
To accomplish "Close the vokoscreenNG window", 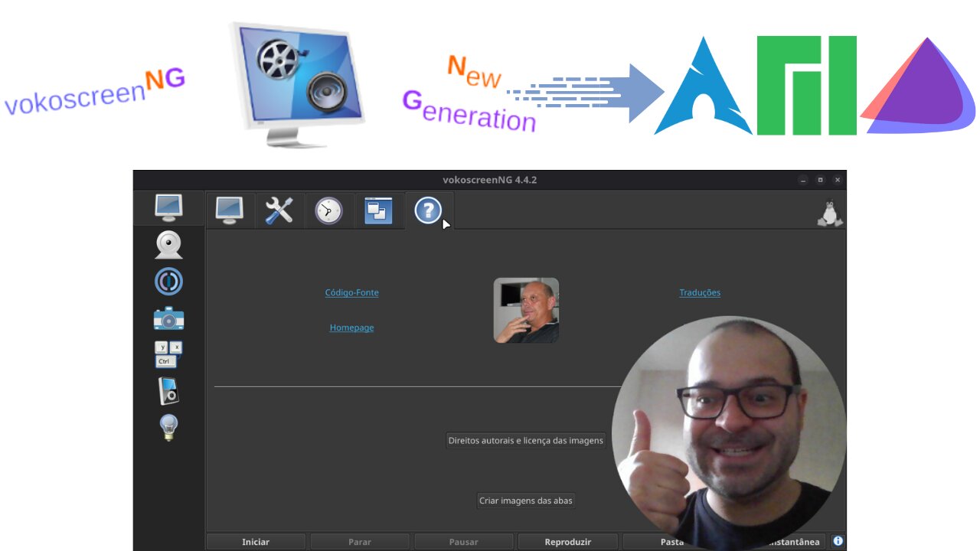I will pyautogui.click(x=838, y=180).
